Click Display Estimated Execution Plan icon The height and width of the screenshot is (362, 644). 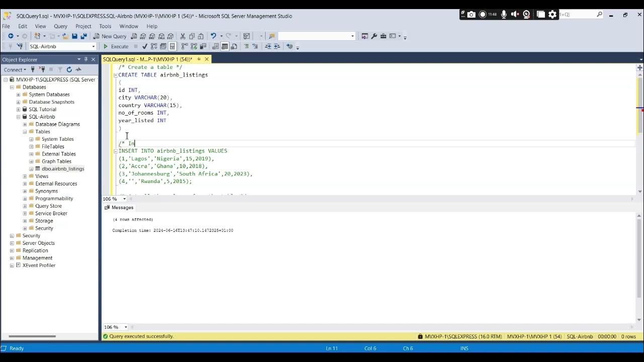154,46
